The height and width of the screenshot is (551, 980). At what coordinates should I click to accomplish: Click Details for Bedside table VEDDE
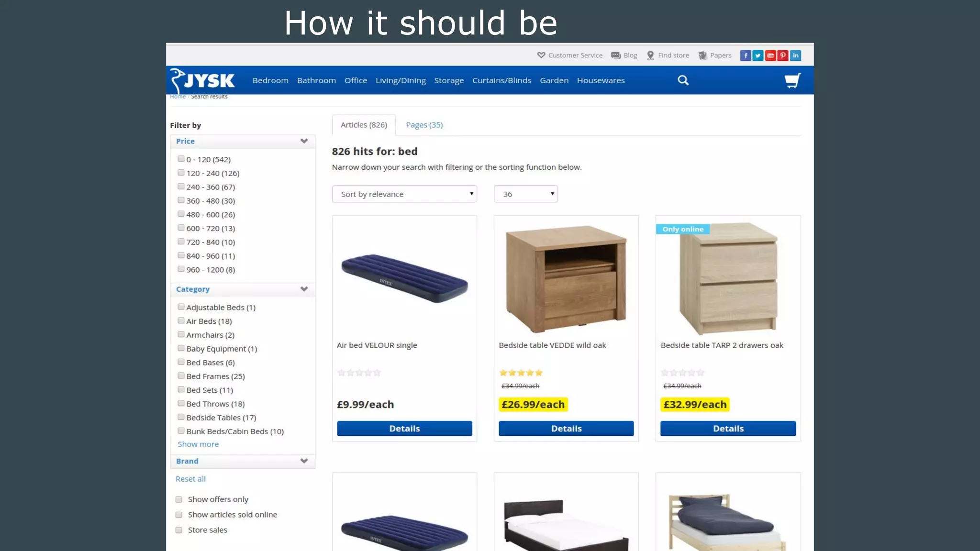coord(566,429)
